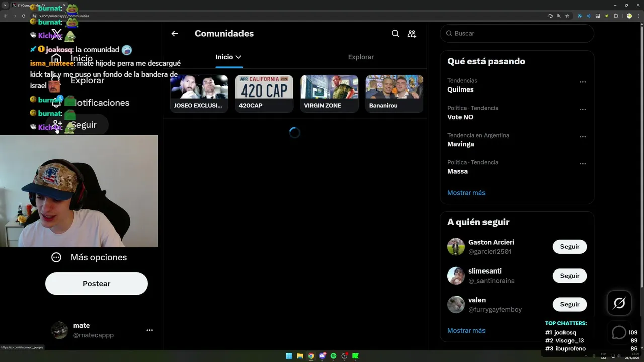Open Gaston Arcieri's profile avatar
This screenshot has width=644, height=362.
[x=456, y=247]
